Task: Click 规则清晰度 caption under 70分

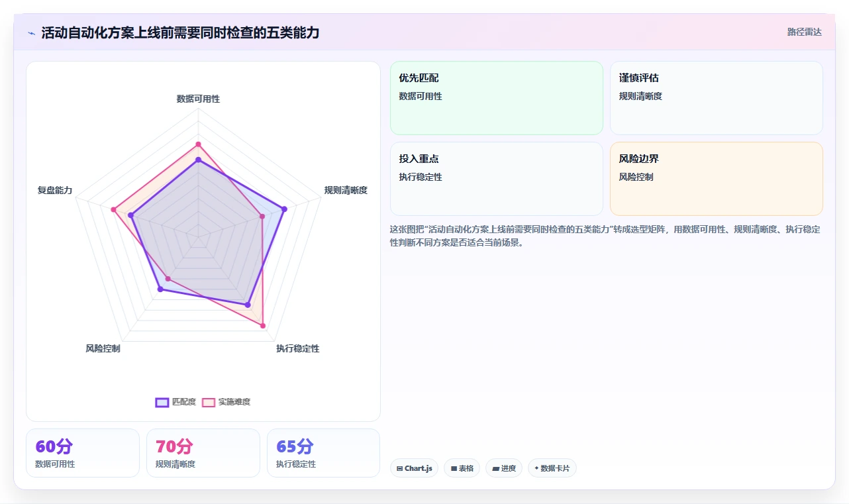Action: pyautogui.click(x=175, y=464)
